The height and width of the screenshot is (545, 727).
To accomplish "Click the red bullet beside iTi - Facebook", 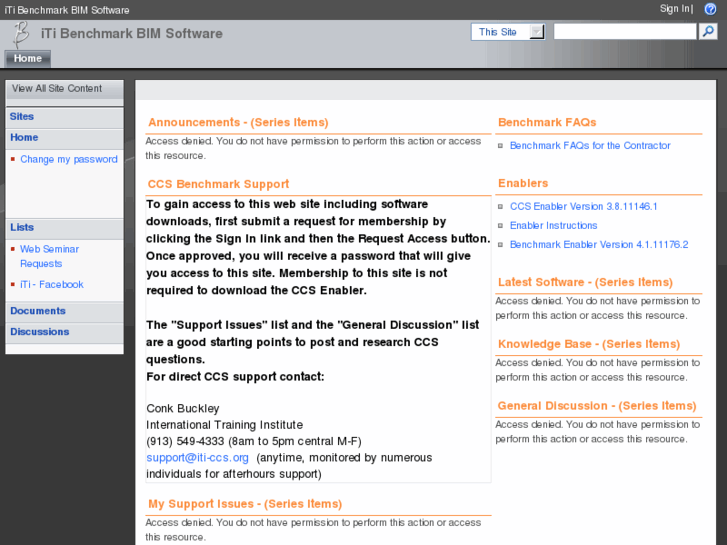I will pos(13,284).
